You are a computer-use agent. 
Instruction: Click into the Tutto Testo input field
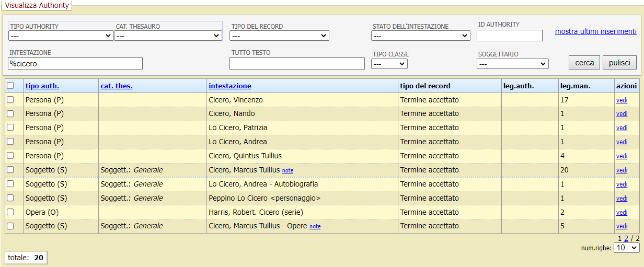(297, 64)
